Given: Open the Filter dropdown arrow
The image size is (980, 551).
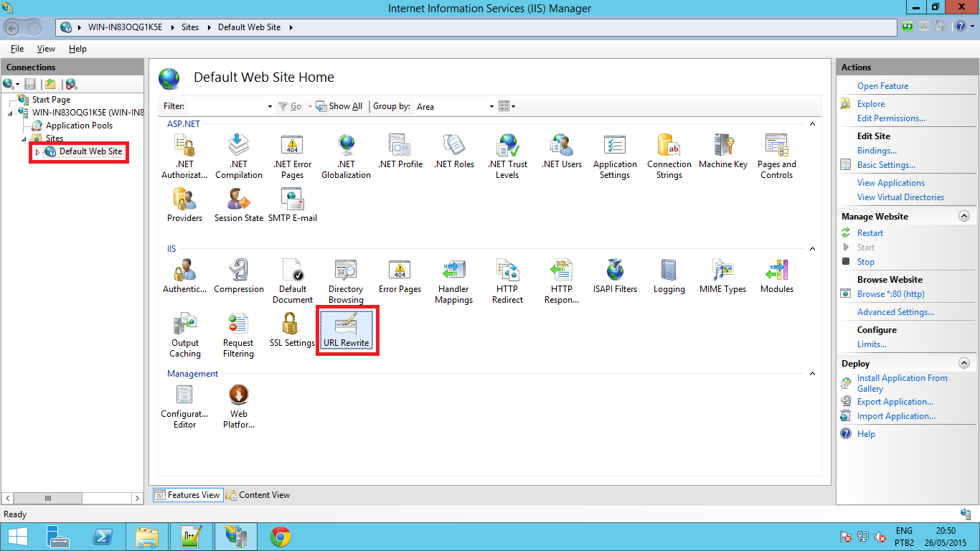Looking at the screenshot, I should click(x=270, y=106).
